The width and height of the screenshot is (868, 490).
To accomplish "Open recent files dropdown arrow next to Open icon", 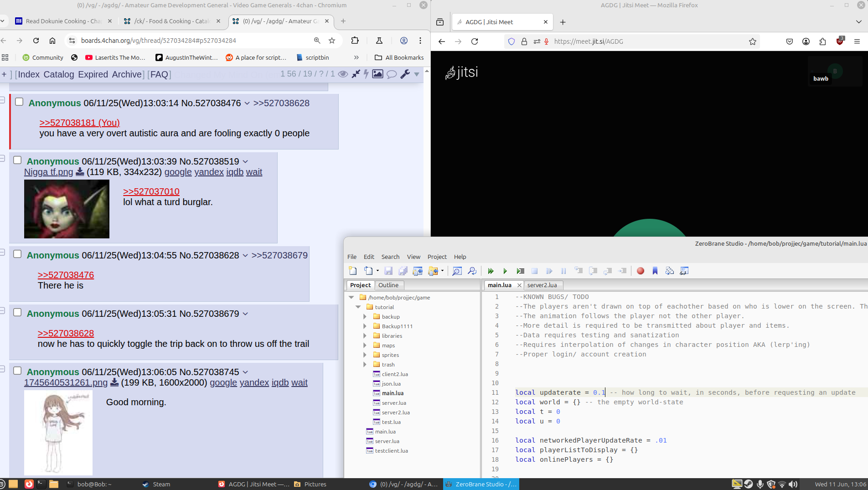I will click(377, 271).
